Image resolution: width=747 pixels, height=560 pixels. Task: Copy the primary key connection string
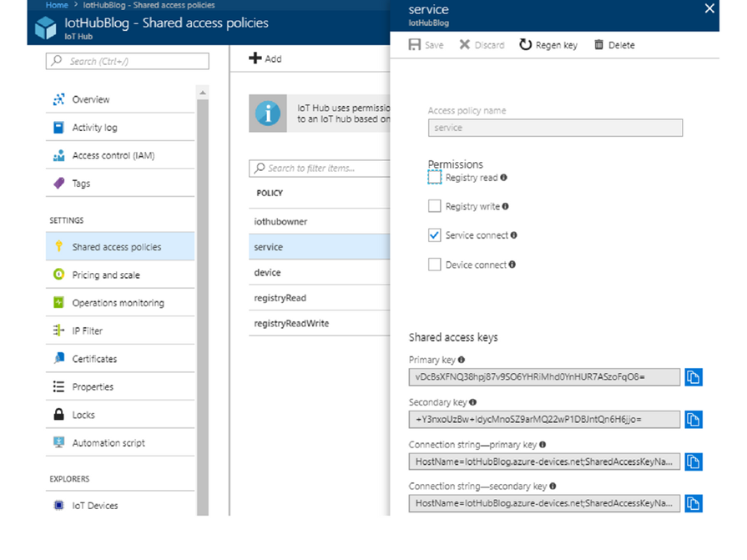pyautogui.click(x=694, y=462)
